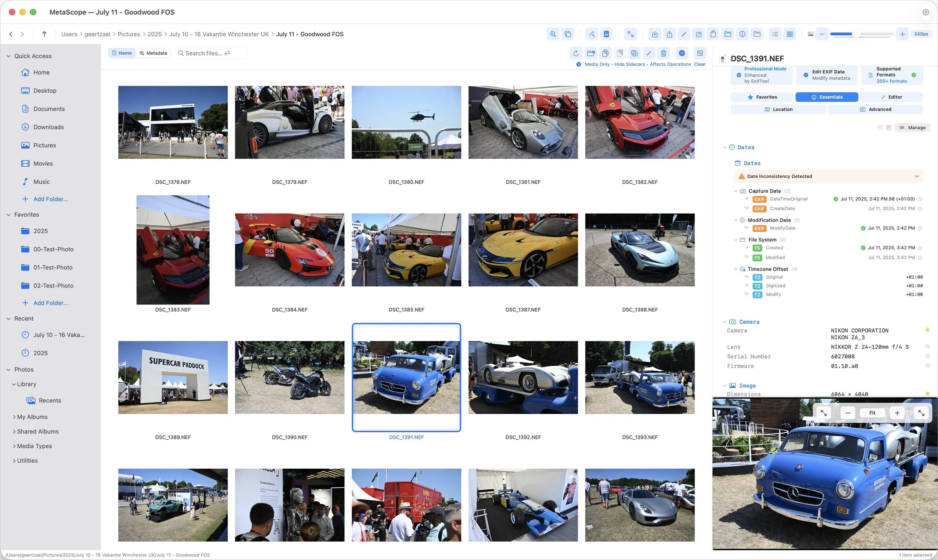
Task: Refresh the file list with the reload icon
Action: point(576,54)
